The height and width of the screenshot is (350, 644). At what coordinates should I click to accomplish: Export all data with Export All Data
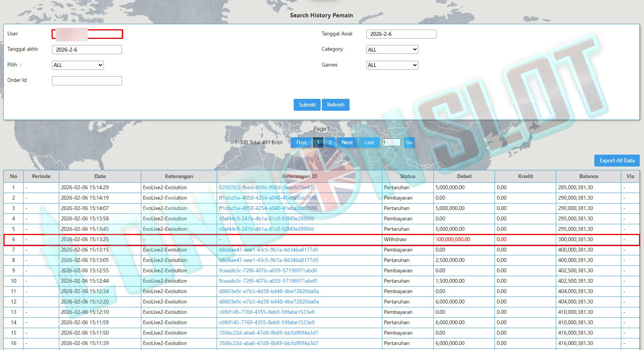coord(617,160)
